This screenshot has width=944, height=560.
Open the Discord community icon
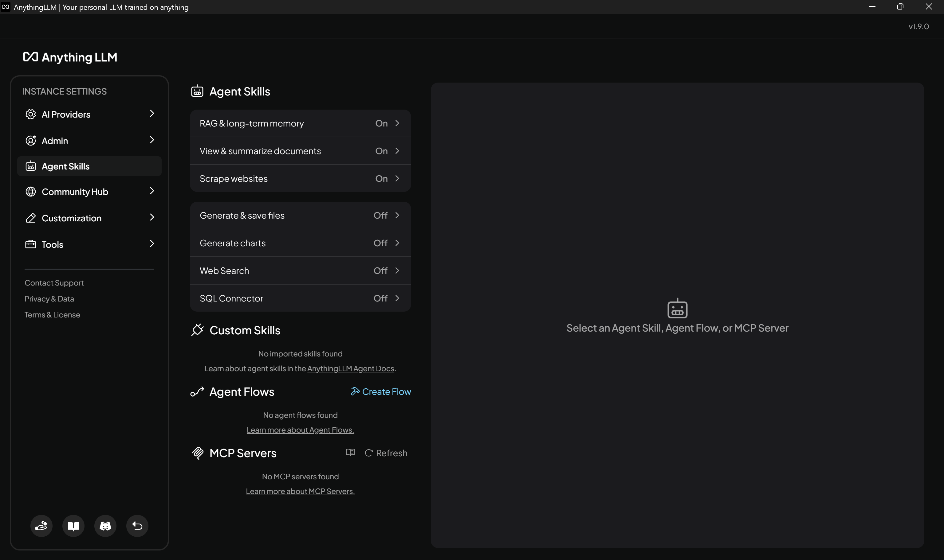pyautogui.click(x=105, y=526)
